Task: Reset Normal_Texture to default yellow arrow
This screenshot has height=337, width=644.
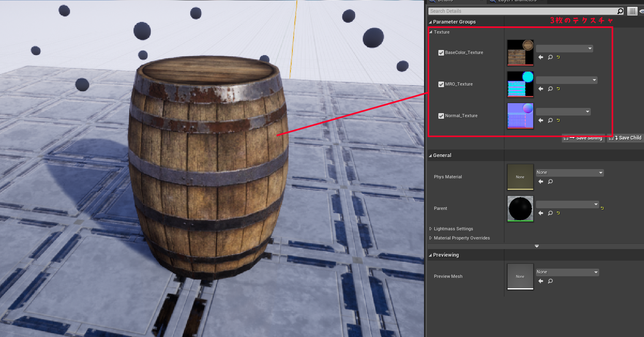Action: pyautogui.click(x=558, y=120)
